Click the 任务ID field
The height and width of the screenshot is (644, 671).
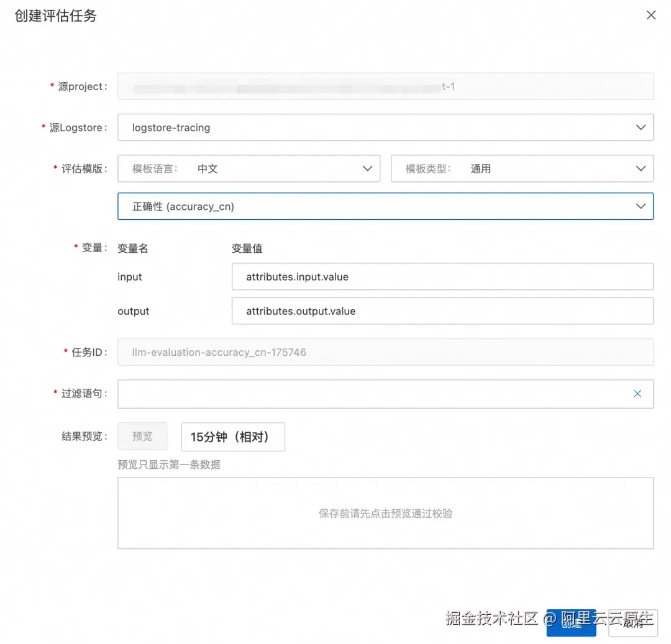385,352
